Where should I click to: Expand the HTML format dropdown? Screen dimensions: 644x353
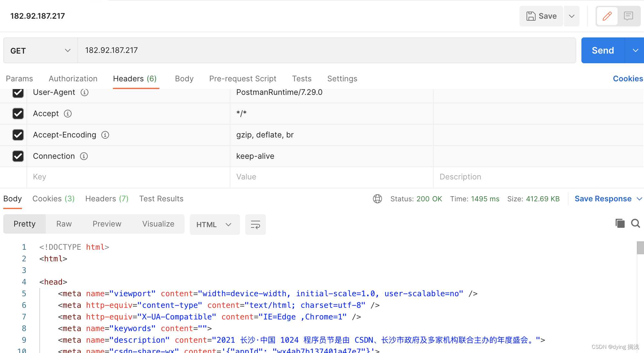click(215, 225)
